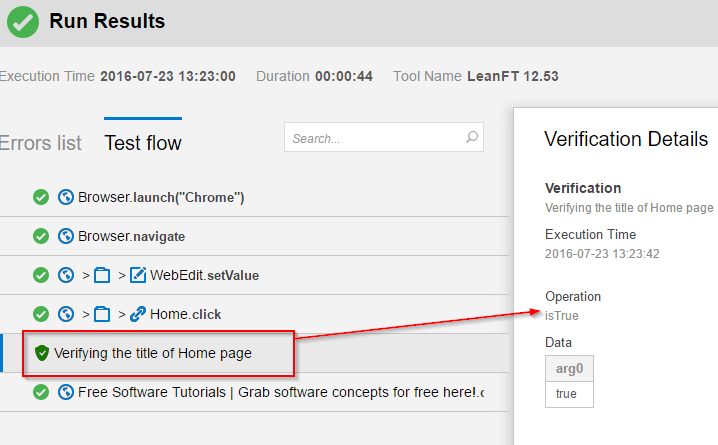718x445 pixels.
Task: Click the chain link icon before Home.click
Action: (138, 314)
